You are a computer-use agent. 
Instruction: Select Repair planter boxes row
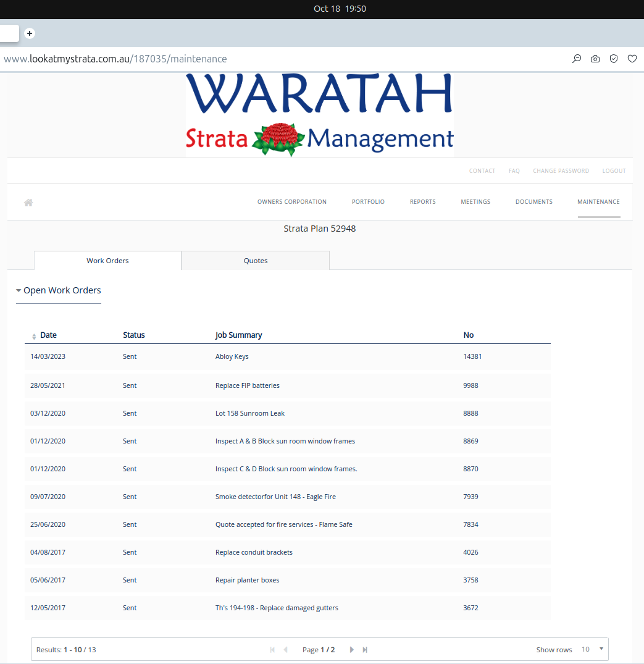point(288,580)
